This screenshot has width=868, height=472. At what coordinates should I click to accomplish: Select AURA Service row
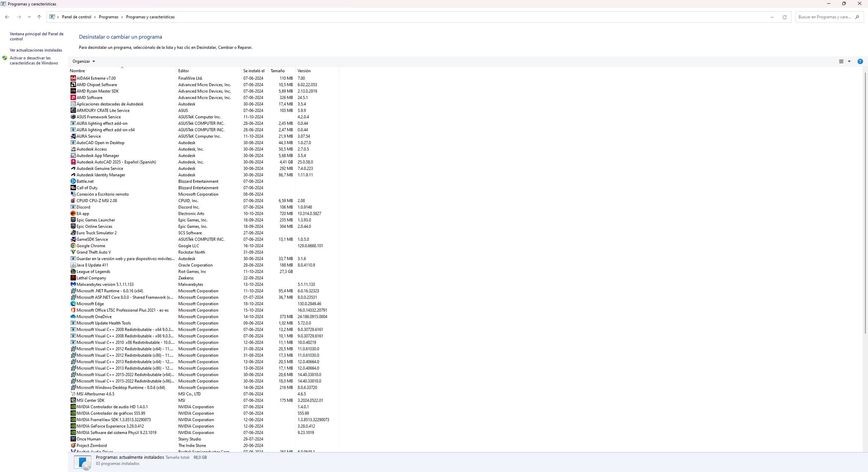(x=203, y=136)
